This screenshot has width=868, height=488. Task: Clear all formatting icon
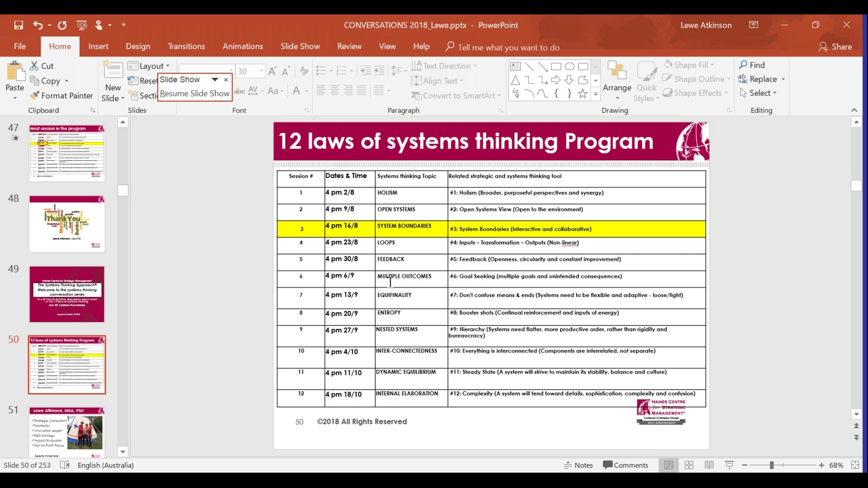(304, 71)
